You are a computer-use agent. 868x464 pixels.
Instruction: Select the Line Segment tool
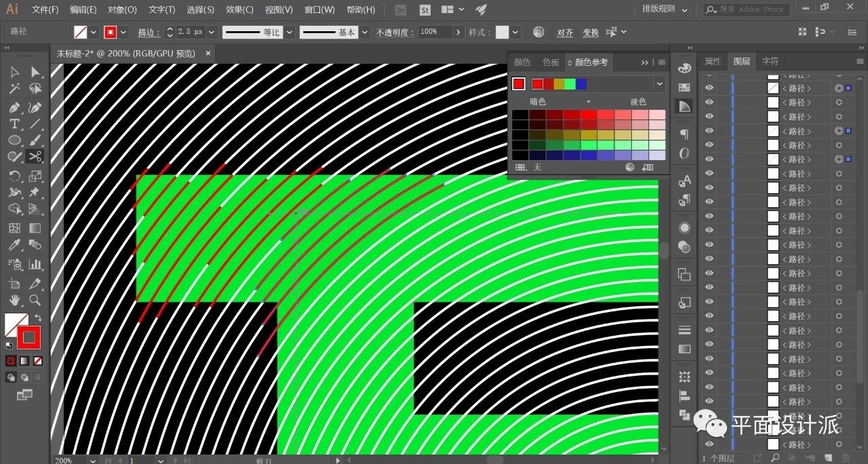[x=35, y=124]
